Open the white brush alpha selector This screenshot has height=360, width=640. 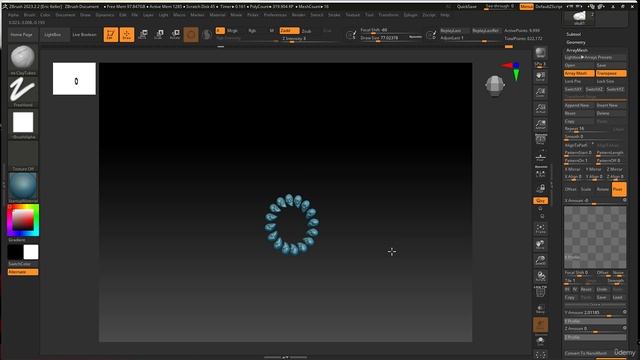23,124
